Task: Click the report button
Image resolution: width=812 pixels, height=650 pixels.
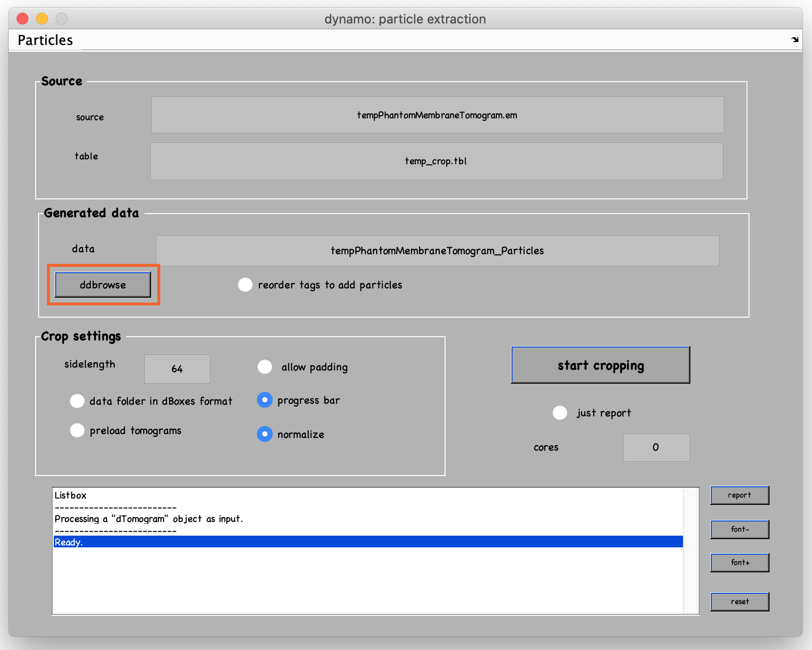Action: (x=740, y=495)
